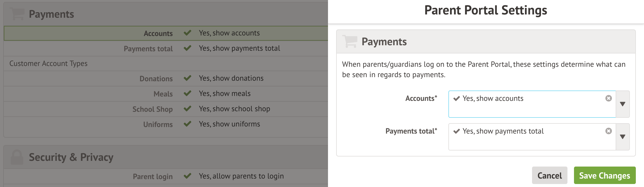Click the checkmark beside 'Yes, show payments total'

point(187,48)
